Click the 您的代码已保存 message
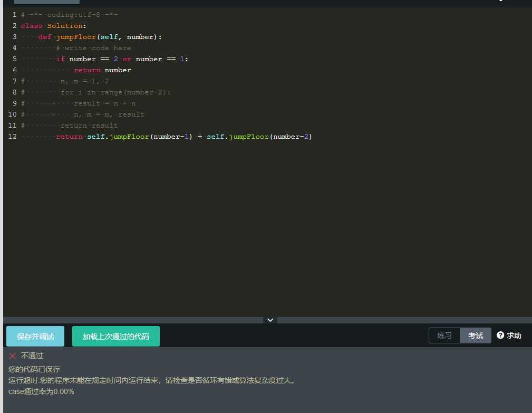Screen dimensions: 532x413 34,369
